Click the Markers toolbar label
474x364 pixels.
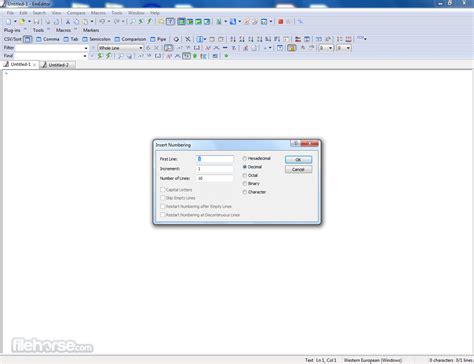[x=91, y=30]
